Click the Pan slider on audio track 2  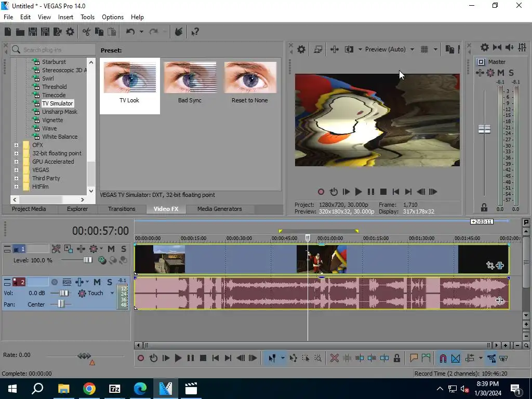[61, 304]
